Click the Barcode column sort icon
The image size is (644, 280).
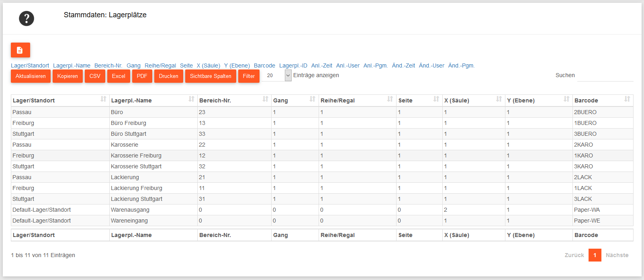[x=627, y=99]
